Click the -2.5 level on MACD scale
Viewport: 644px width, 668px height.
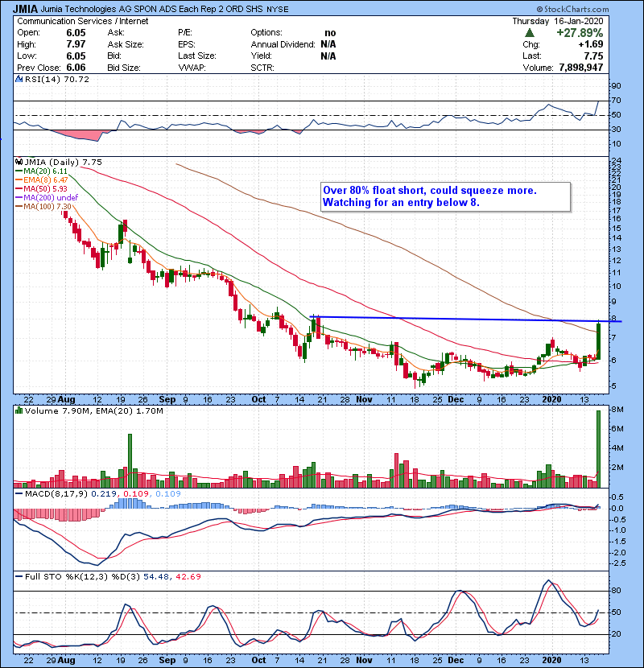click(x=618, y=563)
